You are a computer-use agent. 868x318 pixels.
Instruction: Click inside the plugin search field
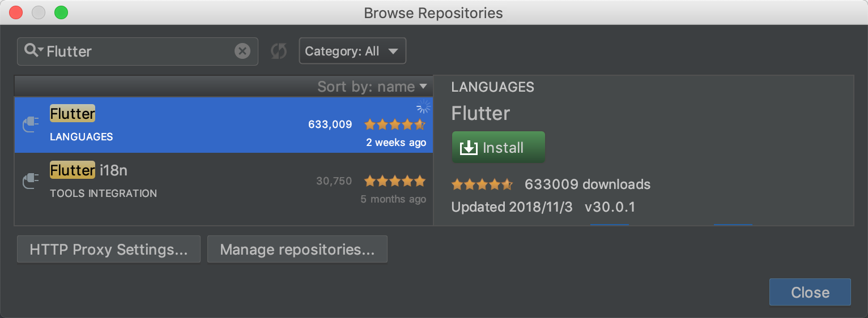tap(136, 51)
